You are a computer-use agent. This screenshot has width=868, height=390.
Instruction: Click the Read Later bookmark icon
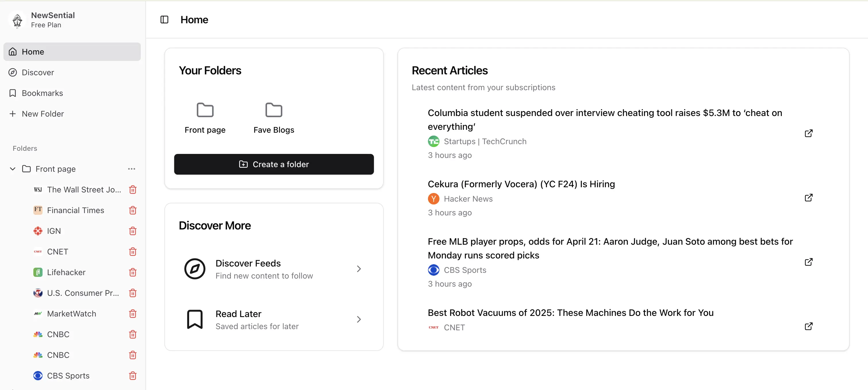click(x=195, y=319)
